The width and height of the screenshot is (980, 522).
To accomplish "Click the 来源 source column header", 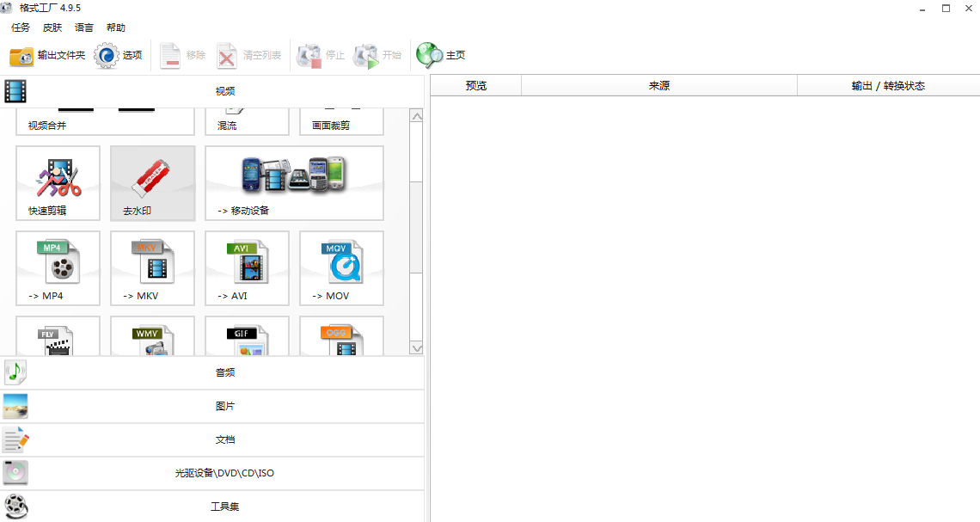I will [658, 86].
